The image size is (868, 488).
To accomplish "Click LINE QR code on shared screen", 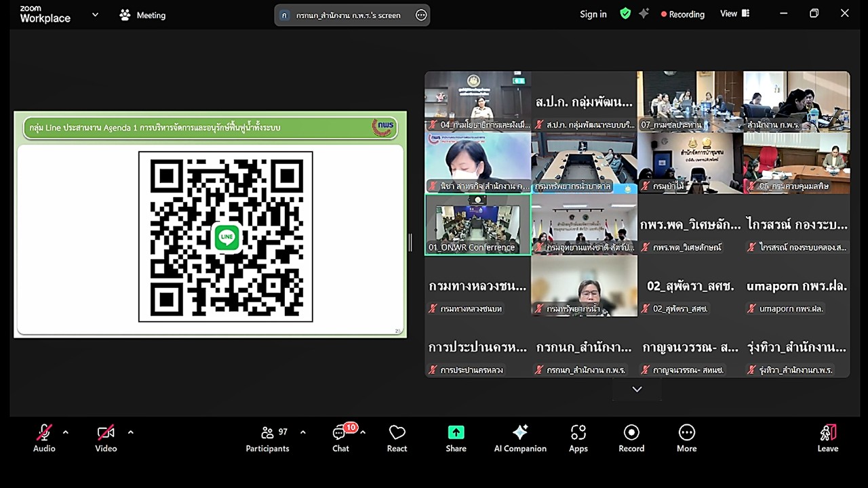I will [226, 237].
